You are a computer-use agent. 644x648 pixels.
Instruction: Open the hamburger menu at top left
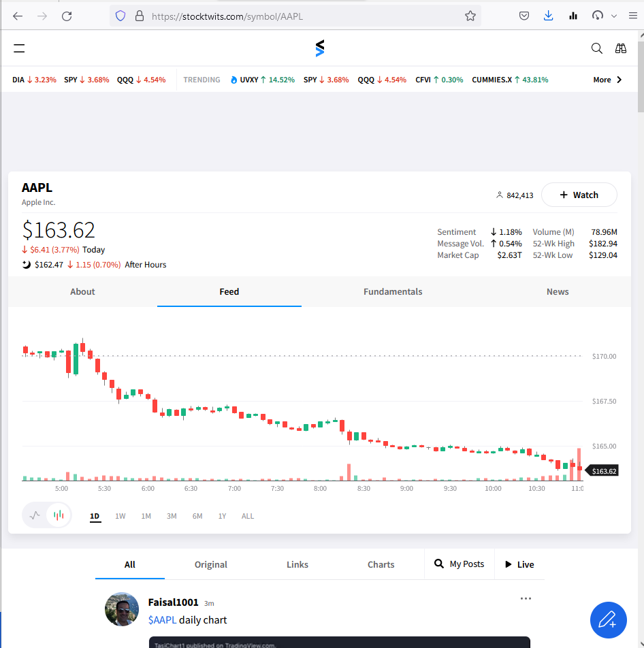click(19, 48)
